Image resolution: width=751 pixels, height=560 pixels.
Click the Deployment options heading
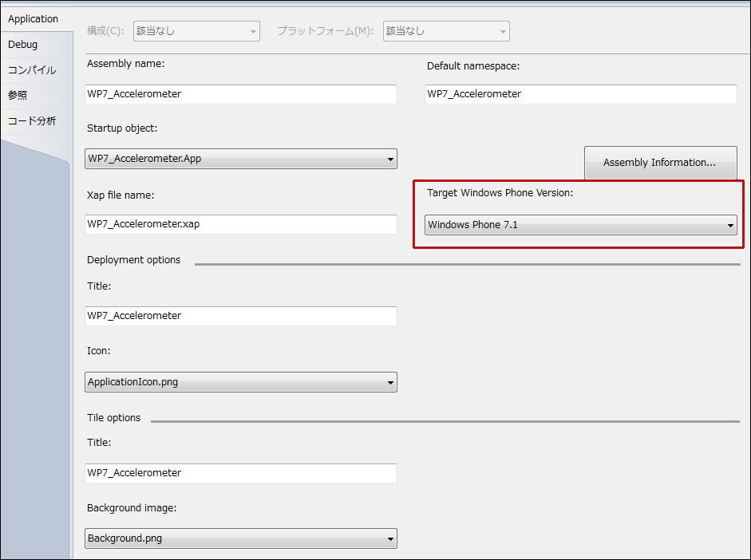[x=133, y=260]
